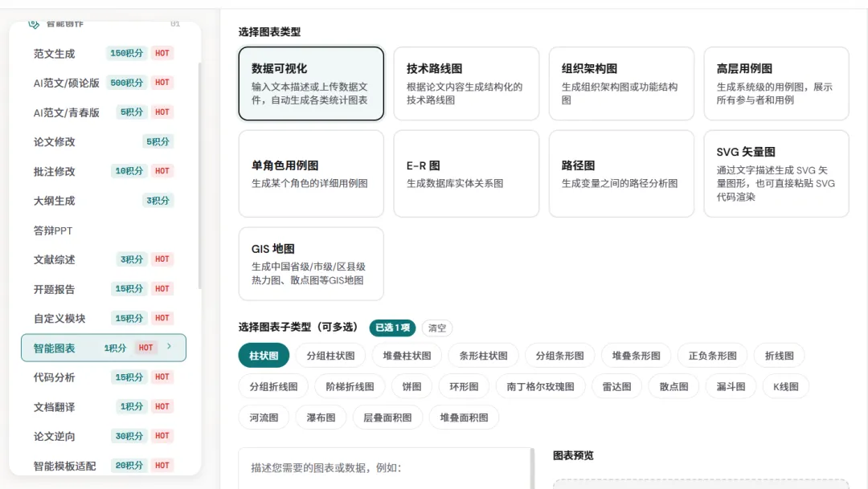The image size is (868, 489).
Task: Toggle the 饼图 subtype chip
Action: tap(411, 387)
